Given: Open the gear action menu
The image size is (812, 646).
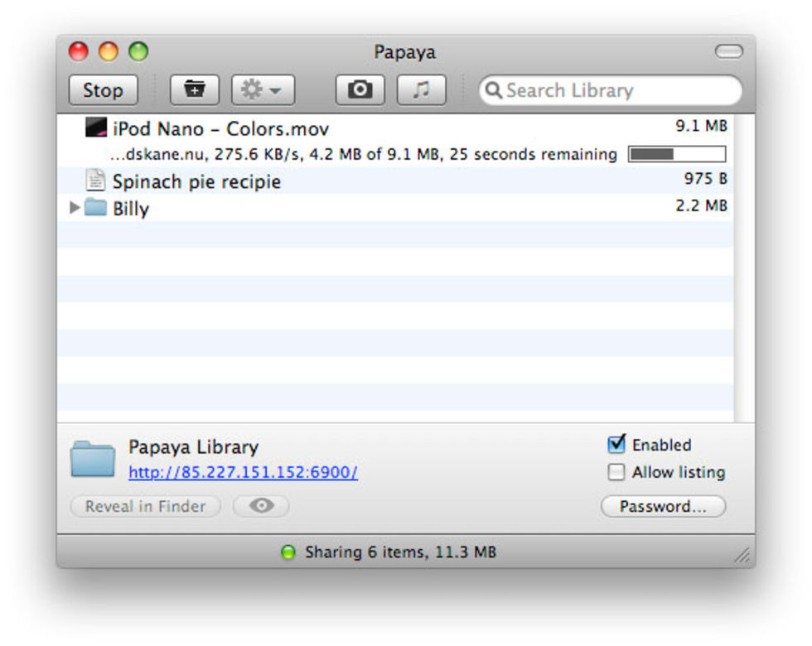Looking at the screenshot, I should pos(263,90).
